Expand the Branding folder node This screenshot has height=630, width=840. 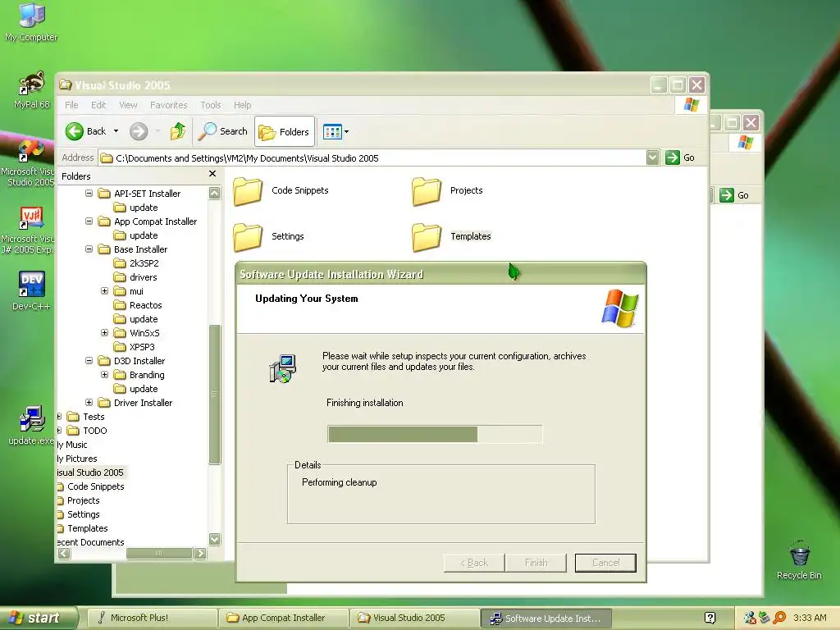click(104, 374)
